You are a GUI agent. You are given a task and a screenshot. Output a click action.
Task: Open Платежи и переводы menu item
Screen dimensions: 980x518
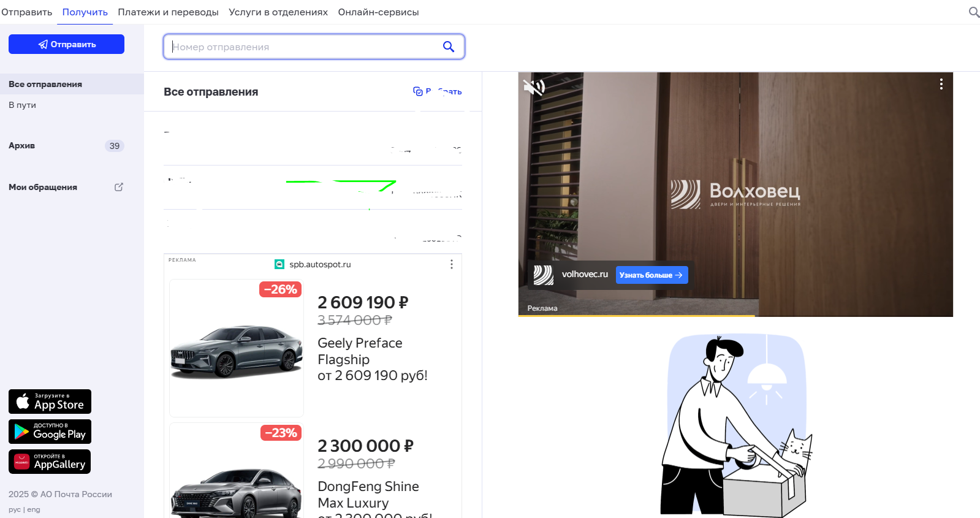(x=168, y=12)
